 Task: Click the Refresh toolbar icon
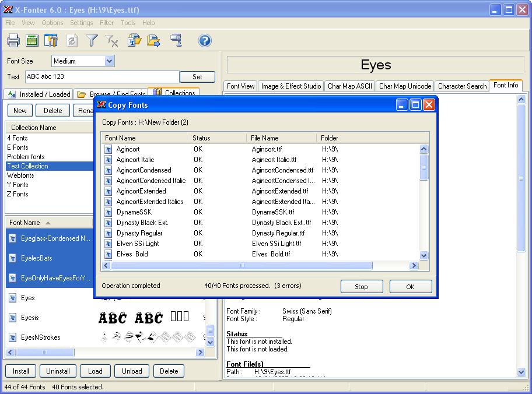(72, 41)
